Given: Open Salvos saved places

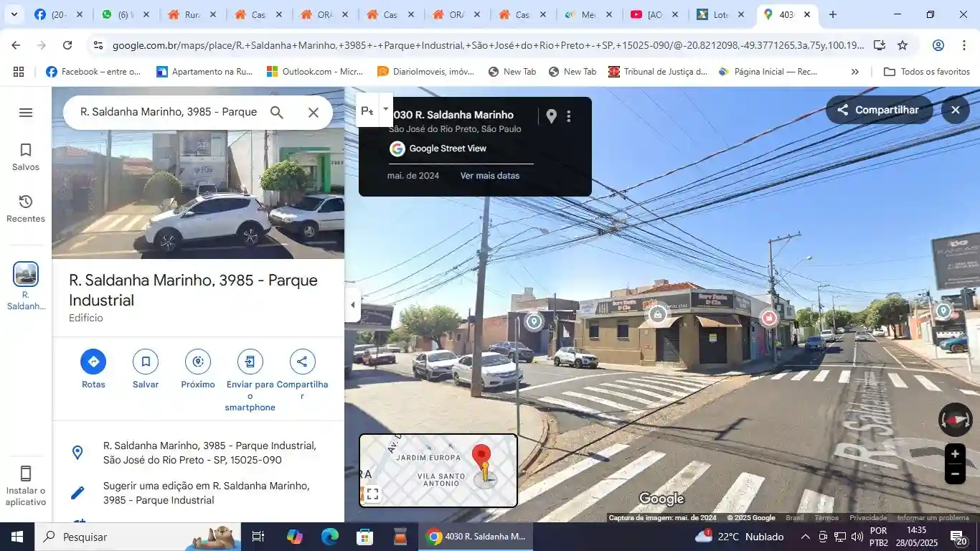Looking at the screenshot, I should (26, 157).
